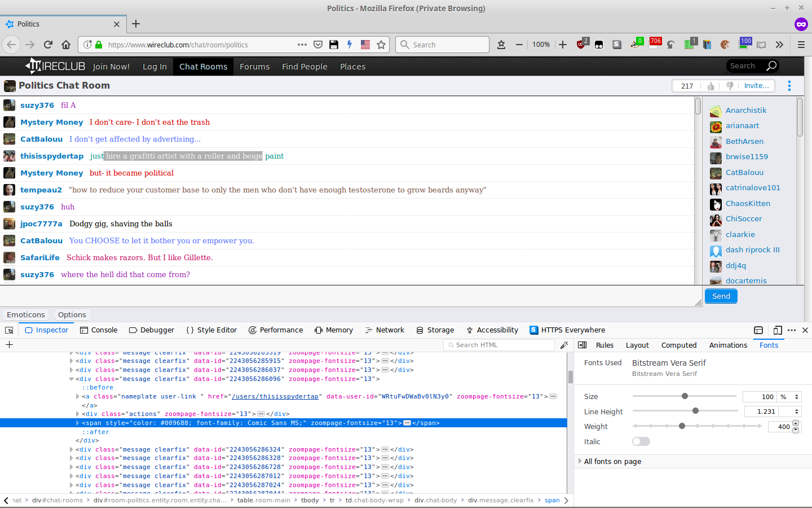Click the Invite... button
812x508 pixels.
[756, 86]
